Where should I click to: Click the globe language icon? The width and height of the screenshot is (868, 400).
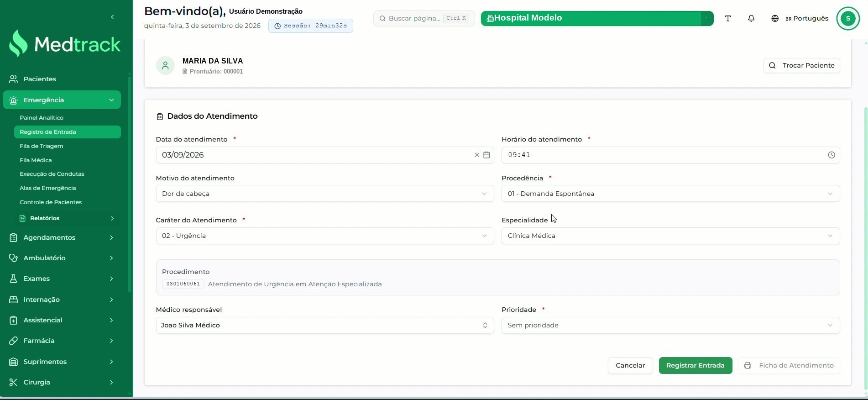click(x=775, y=18)
